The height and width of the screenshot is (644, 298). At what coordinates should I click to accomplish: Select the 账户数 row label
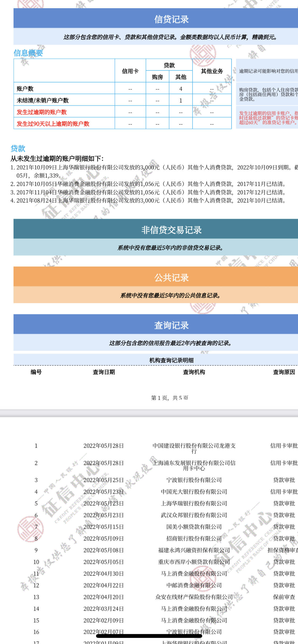(25, 89)
